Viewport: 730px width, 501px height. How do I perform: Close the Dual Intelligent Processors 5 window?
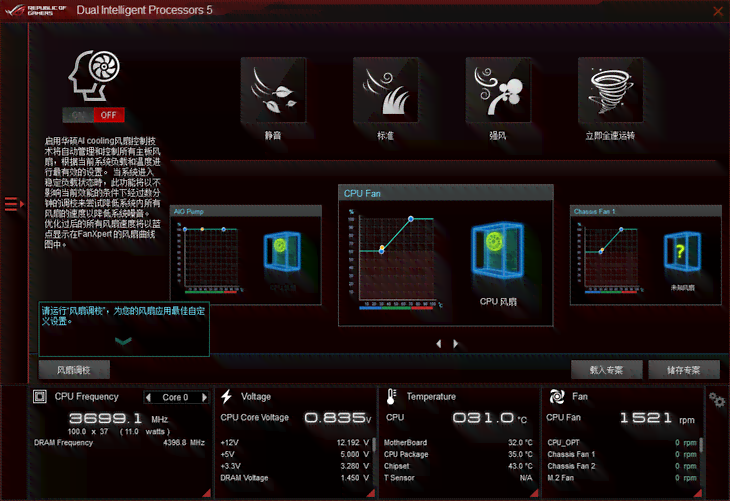click(718, 11)
